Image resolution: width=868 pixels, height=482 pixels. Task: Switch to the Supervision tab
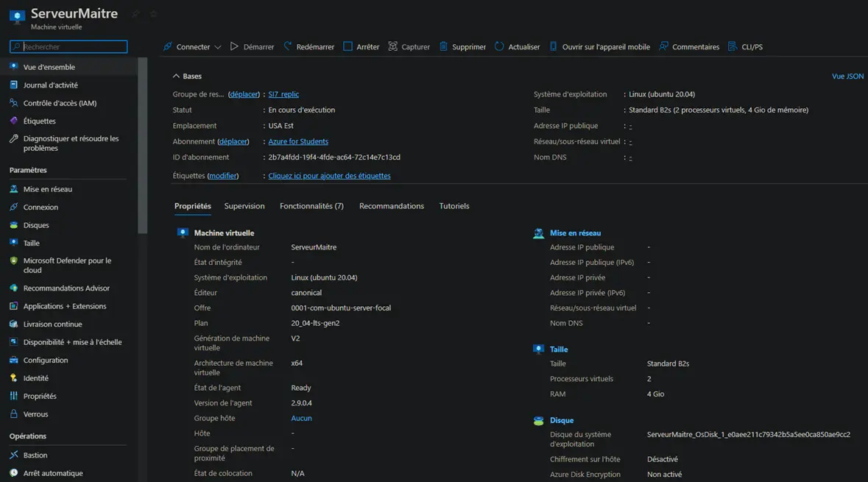244,206
